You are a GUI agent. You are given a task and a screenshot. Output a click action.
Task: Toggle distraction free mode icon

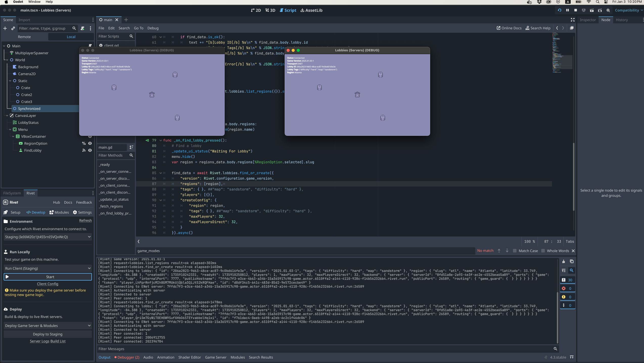573,20
